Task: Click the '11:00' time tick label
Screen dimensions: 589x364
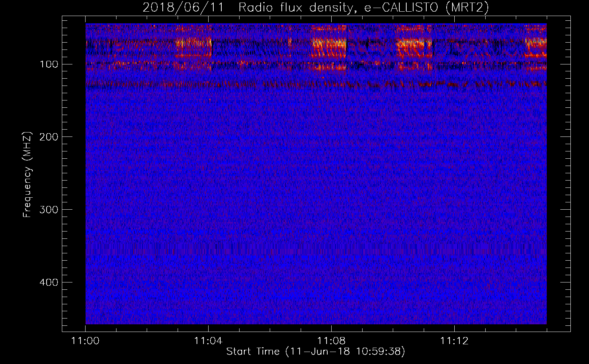Action: [x=86, y=341]
